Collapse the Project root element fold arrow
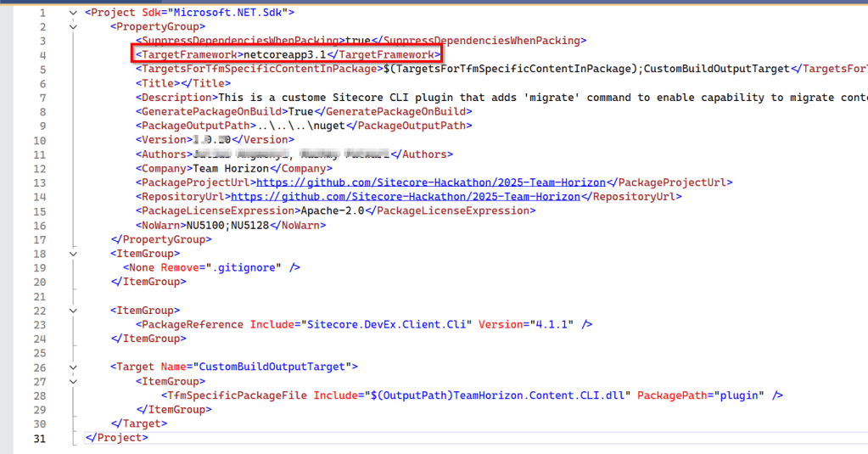The height and width of the screenshot is (454, 868). pyautogui.click(x=73, y=14)
